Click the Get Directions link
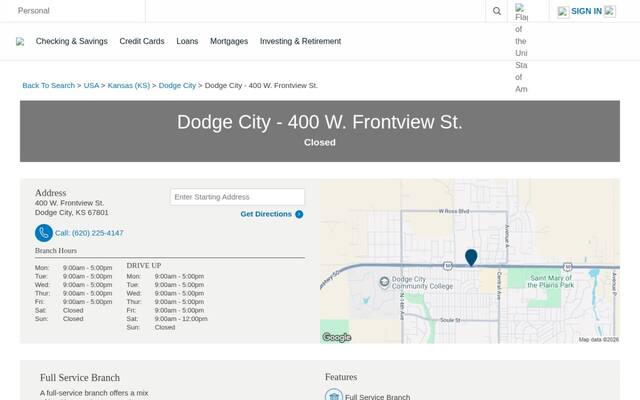The image size is (640, 400). [x=266, y=214]
